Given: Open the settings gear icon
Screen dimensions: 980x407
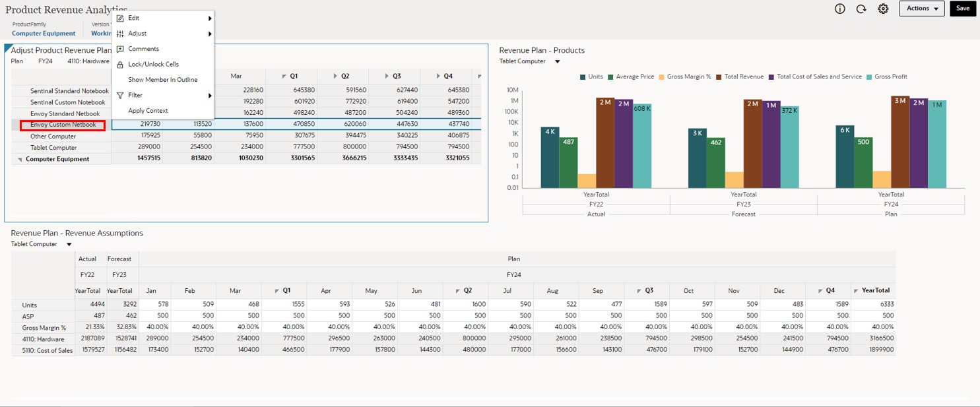Looking at the screenshot, I should 883,9.
